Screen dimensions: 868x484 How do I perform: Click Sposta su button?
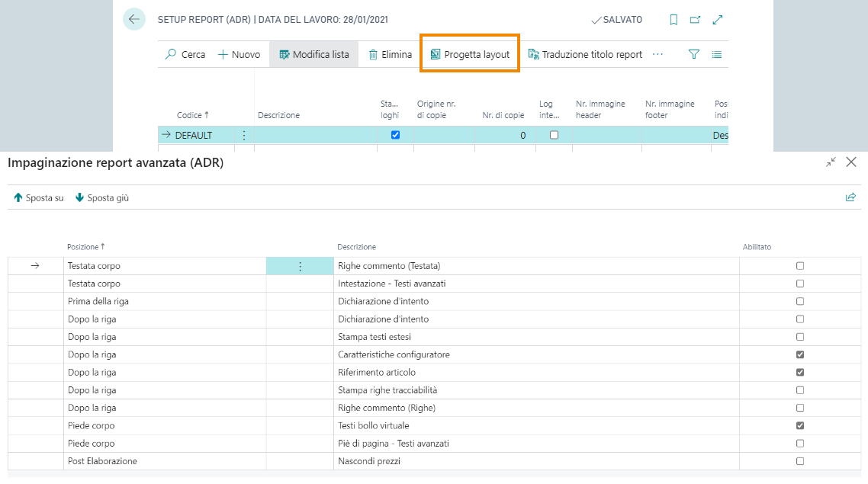pos(39,197)
